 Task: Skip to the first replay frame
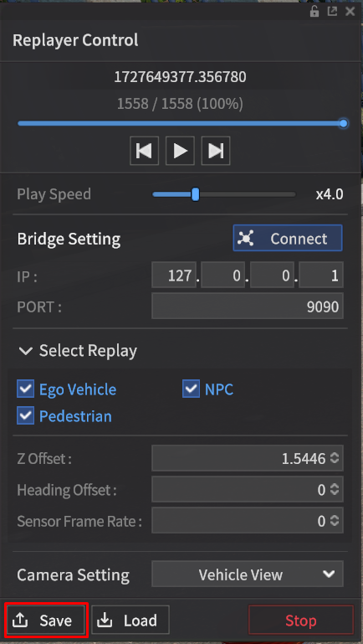[145, 151]
